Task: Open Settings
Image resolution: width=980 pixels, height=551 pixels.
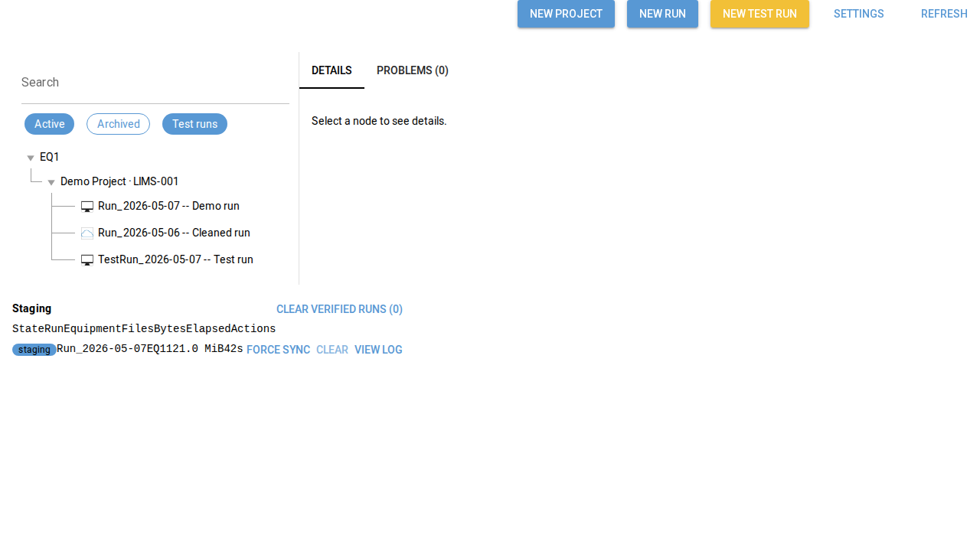Action: coord(858,14)
